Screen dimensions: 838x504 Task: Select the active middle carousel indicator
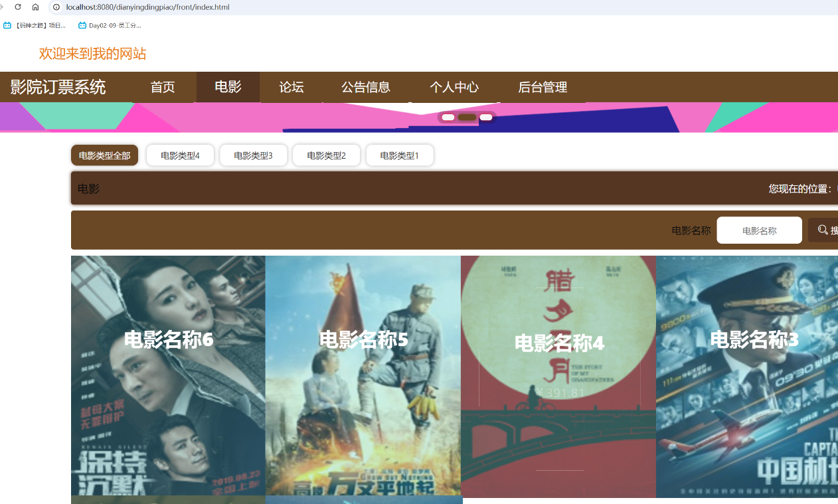467,118
